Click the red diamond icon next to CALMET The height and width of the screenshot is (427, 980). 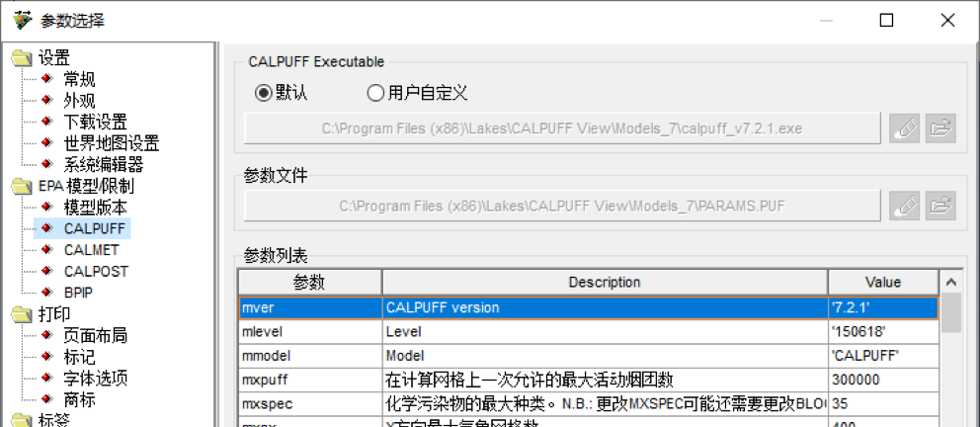(x=45, y=250)
